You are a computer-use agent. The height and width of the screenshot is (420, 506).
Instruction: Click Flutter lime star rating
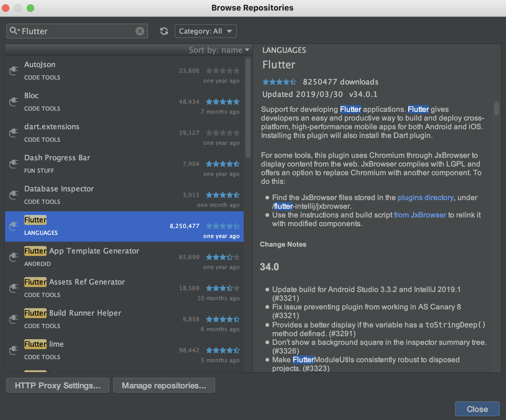pyautogui.click(x=223, y=350)
